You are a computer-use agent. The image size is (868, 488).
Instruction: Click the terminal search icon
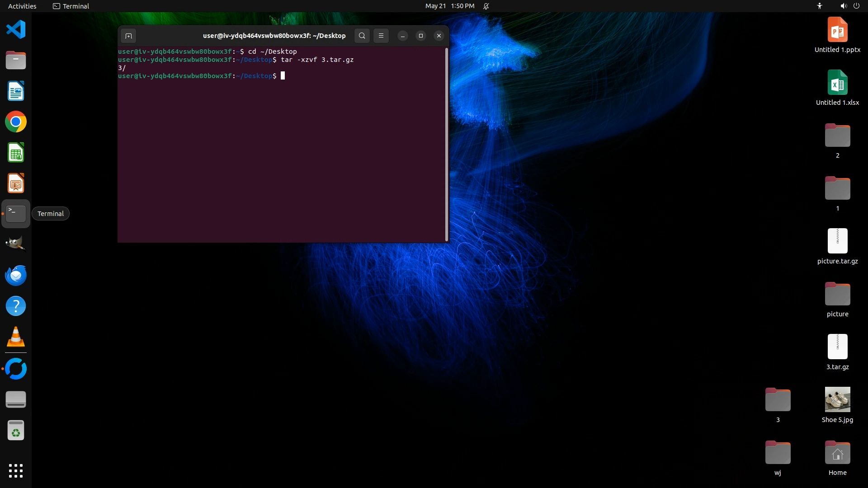coord(362,36)
